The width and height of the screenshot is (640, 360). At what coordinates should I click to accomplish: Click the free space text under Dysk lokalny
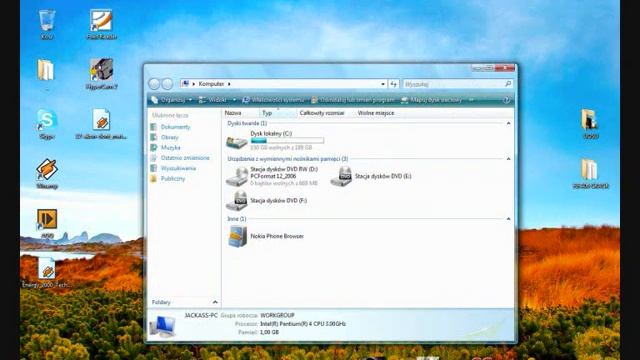pyautogui.click(x=281, y=147)
